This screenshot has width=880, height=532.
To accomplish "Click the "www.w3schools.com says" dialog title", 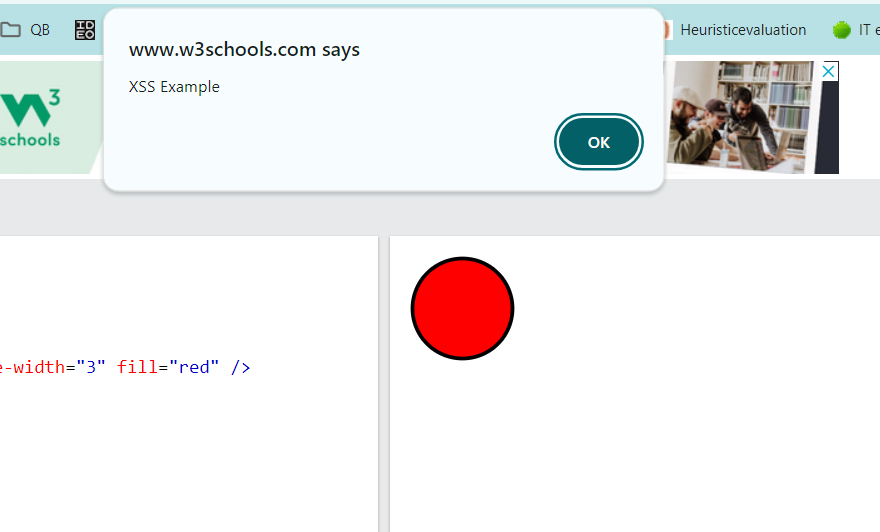I will pyautogui.click(x=244, y=50).
